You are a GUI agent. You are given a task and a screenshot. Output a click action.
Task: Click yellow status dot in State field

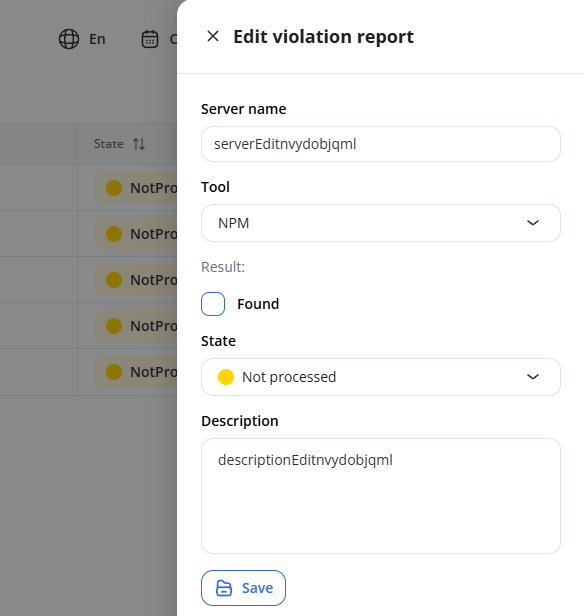226,377
